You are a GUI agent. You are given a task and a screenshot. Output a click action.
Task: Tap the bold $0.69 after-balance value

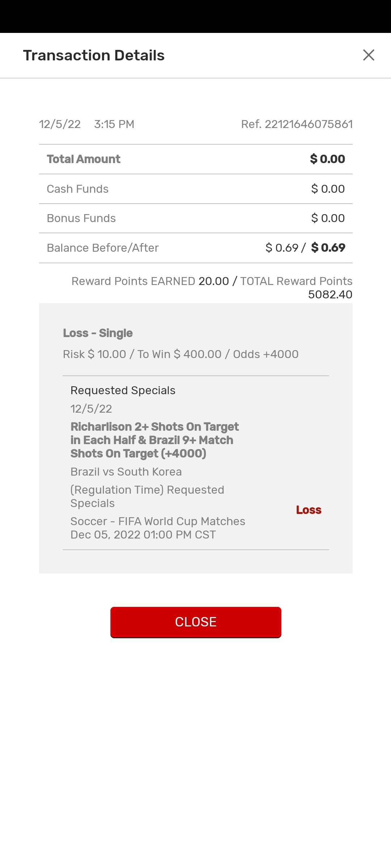pos(328,248)
